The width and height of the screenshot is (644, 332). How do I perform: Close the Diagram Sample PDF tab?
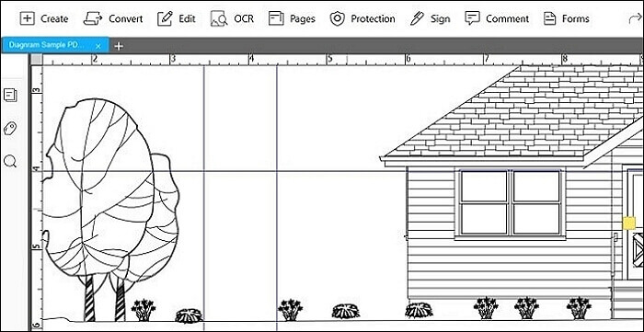(x=98, y=46)
